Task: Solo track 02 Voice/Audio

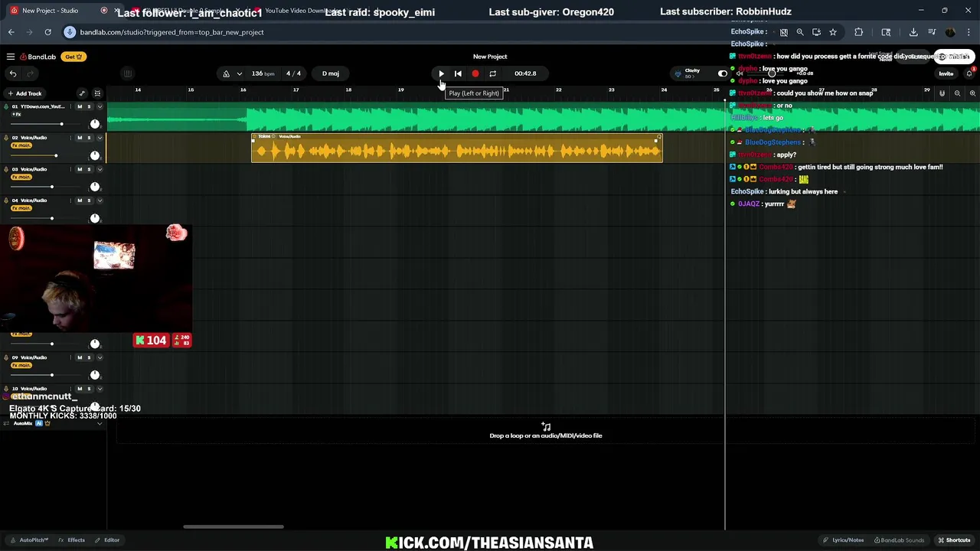Action: click(89, 138)
